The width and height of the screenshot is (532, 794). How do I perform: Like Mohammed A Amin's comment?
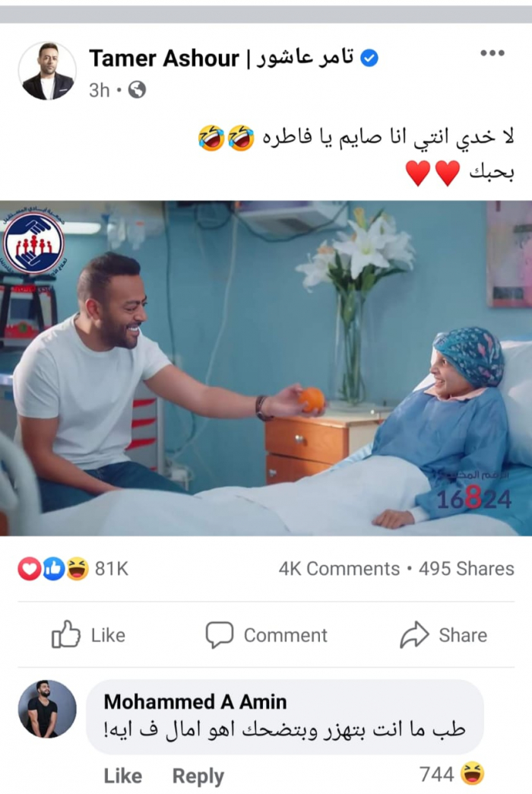[123, 776]
